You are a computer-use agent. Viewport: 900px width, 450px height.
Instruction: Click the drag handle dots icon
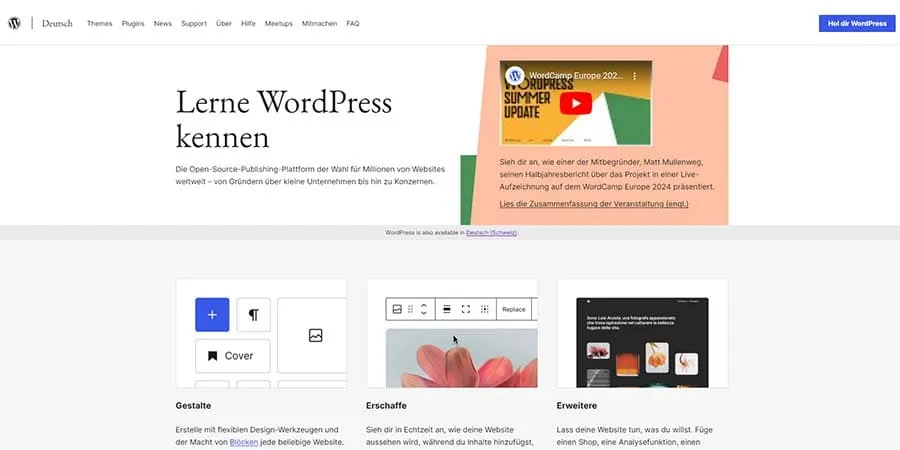pyautogui.click(x=410, y=309)
